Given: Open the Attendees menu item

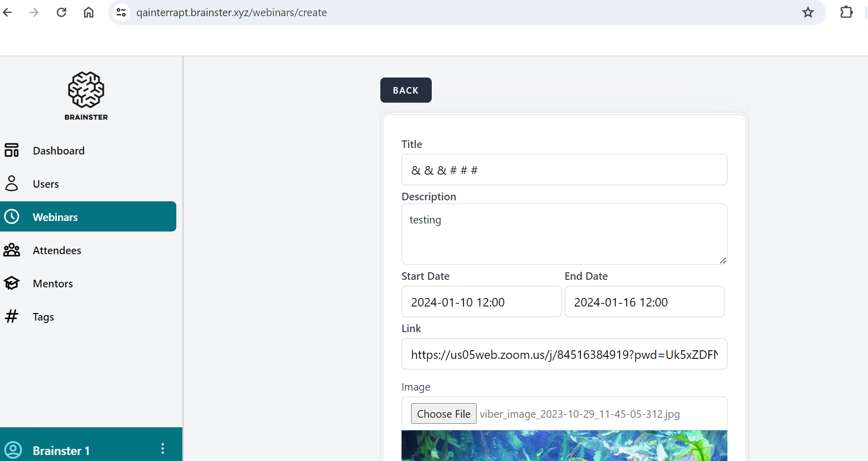Looking at the screenshot, I should pos(57,251).
